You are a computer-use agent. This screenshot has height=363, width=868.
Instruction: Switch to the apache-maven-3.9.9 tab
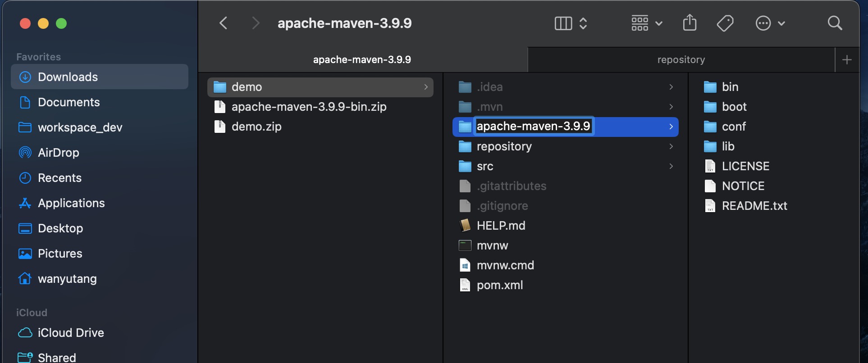pos(362,59)
